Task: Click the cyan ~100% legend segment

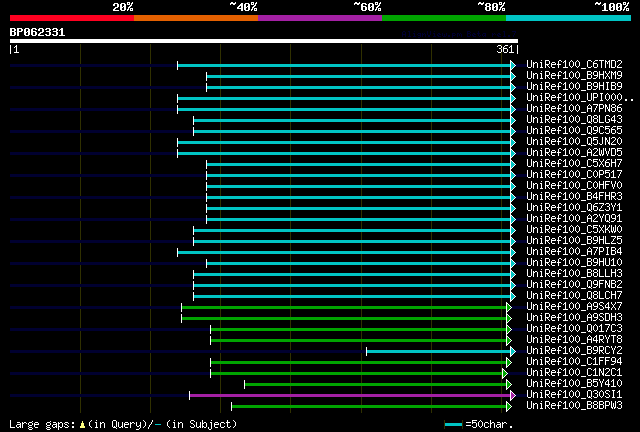Action: click(x=569, y=18)
